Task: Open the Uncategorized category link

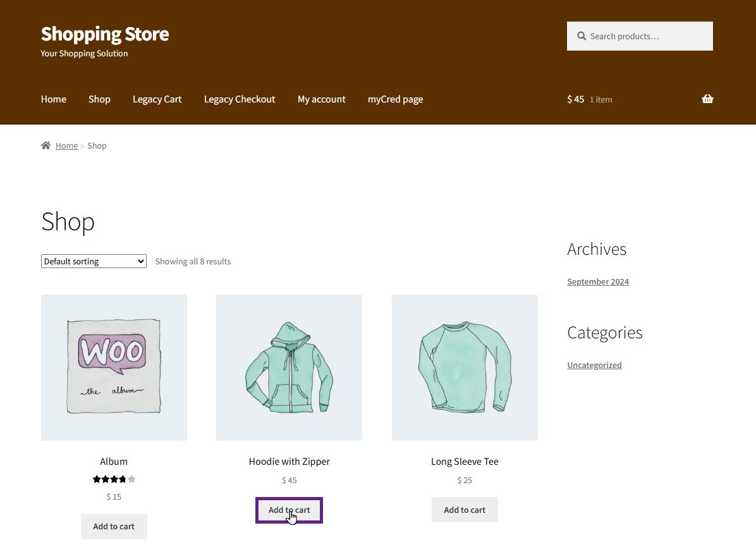Action: [x=594, y=366]
